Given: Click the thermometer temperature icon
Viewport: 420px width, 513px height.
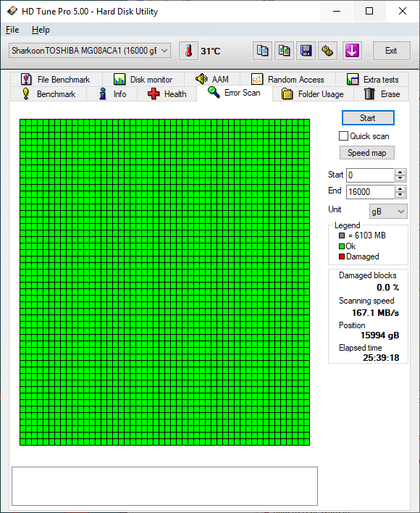Looking at the screenshot, I should 188,51.
